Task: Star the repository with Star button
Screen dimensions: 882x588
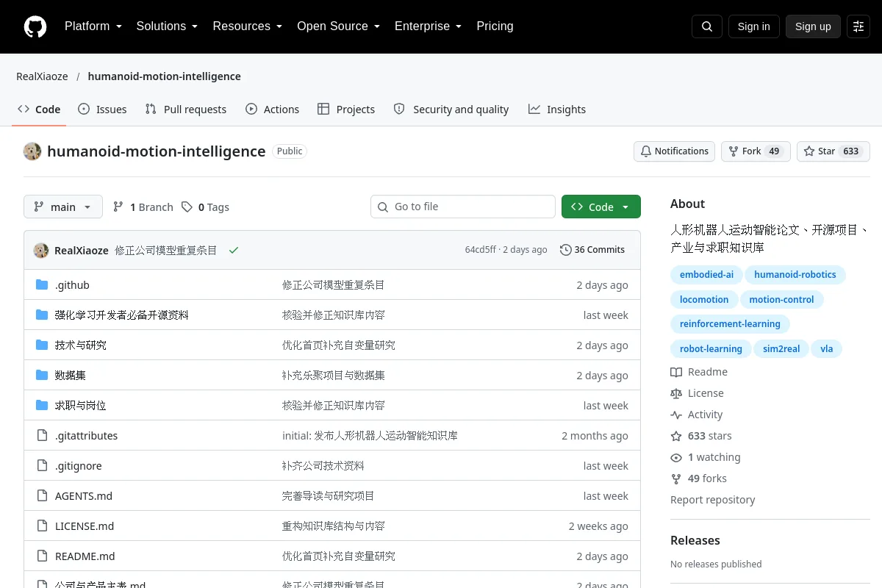Action: (833, 151)
